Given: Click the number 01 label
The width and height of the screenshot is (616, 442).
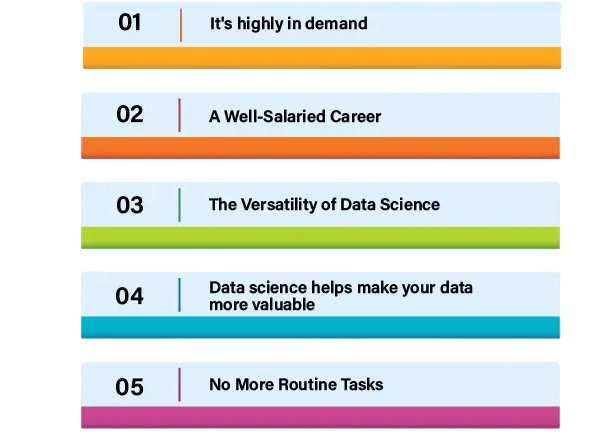Looking at the screenshot, I should 130,23.
